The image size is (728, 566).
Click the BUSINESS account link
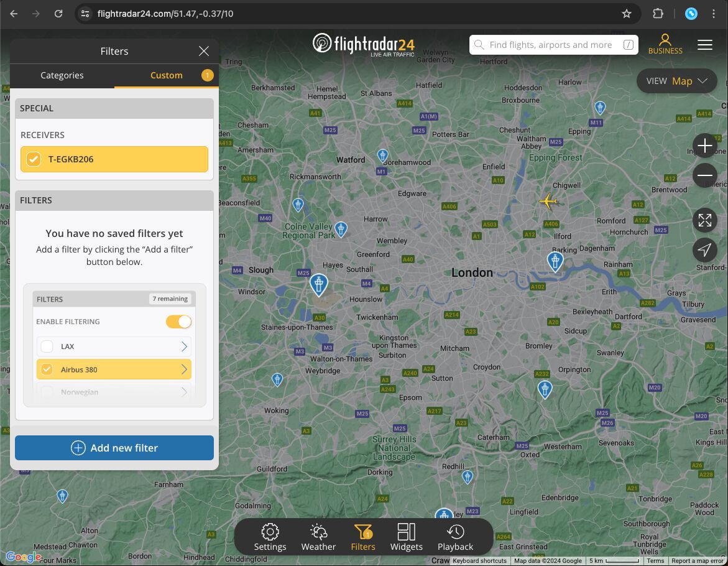[665, 44]
